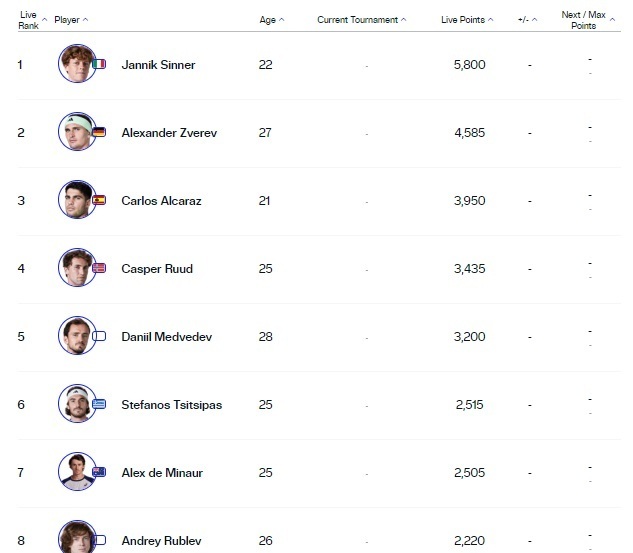Sort by Live Points column header
633x553 pixels.
(467, 20)
